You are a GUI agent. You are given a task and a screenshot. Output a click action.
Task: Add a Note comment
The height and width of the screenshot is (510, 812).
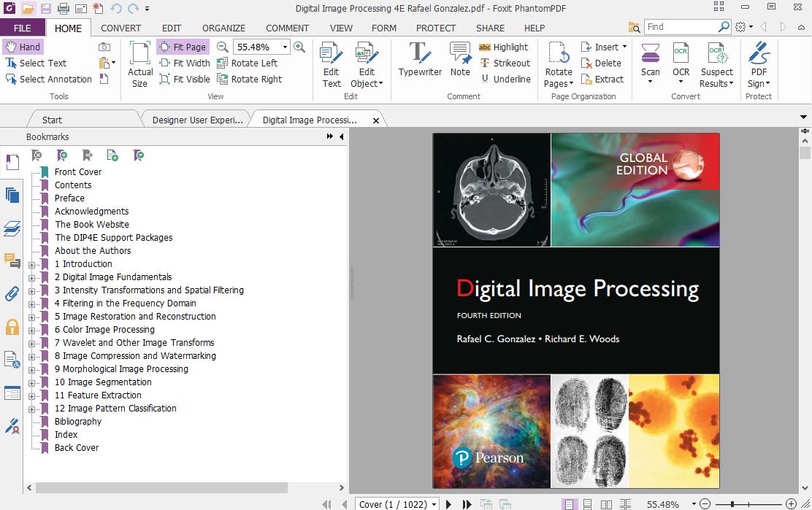click(460, 60)
